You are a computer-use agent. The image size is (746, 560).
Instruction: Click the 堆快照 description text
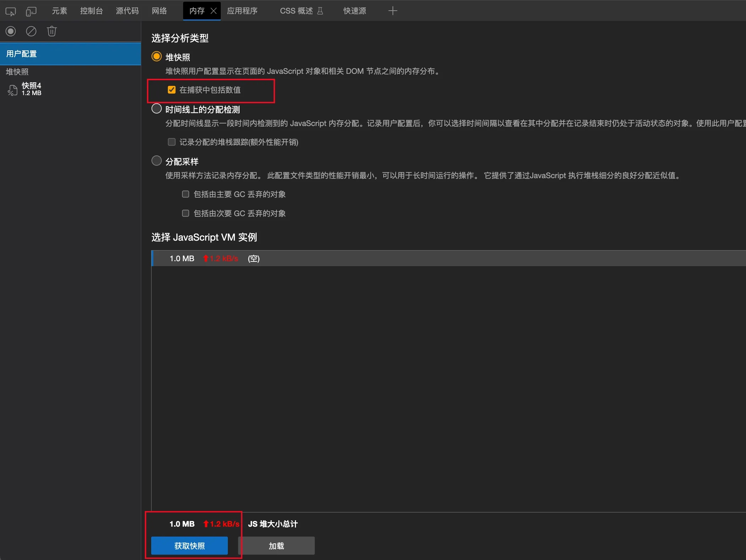(x=304, y=71)
